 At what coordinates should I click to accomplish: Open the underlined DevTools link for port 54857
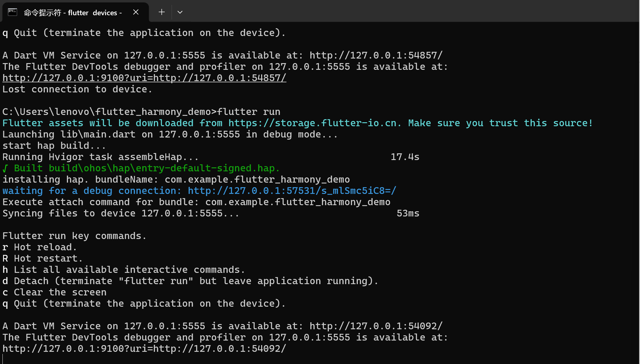coord(144,78)
